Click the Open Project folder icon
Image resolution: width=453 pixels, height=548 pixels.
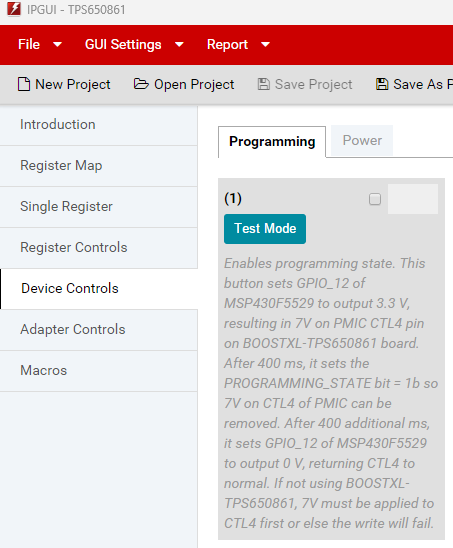point(141,84)
